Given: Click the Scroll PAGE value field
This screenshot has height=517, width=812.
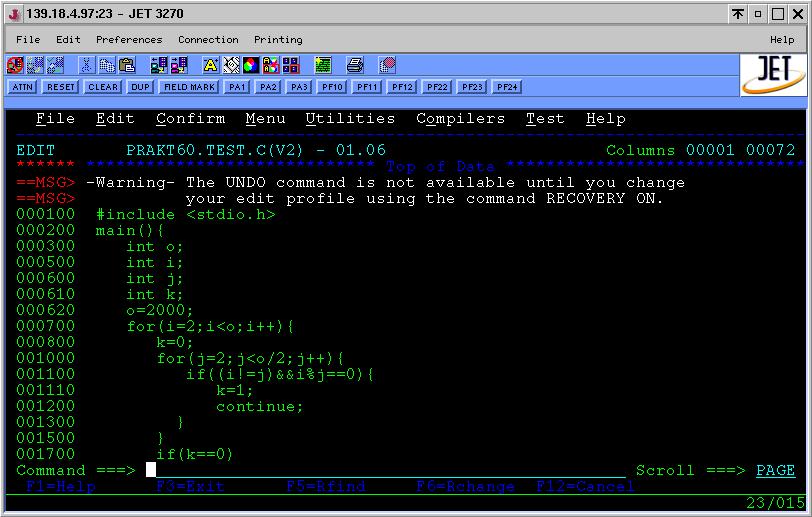Looking at the screenshot, I should pos(775,470).
